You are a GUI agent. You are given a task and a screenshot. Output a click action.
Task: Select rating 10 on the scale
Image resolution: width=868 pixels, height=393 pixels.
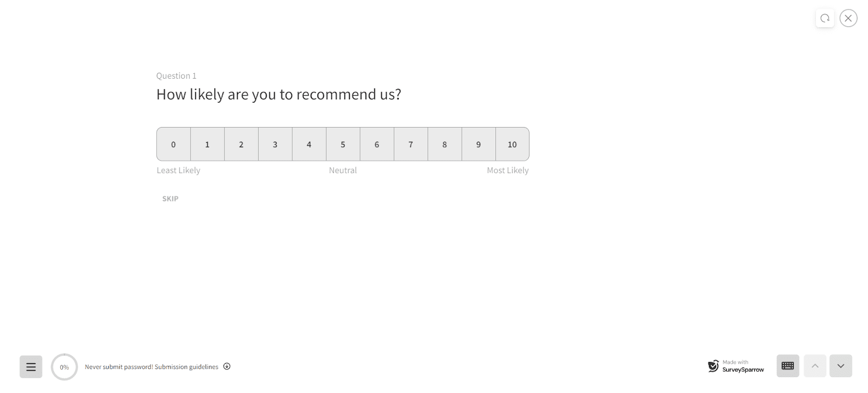512,144
